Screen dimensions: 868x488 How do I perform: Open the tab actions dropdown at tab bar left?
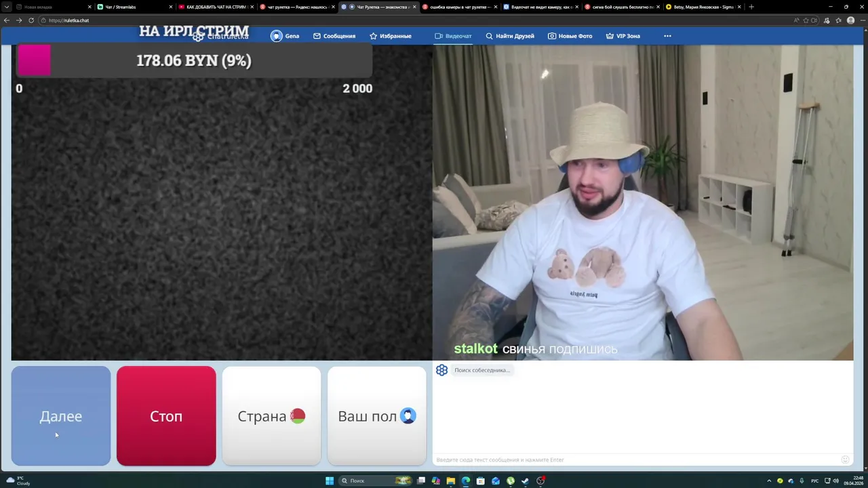[x=7, y=7]
